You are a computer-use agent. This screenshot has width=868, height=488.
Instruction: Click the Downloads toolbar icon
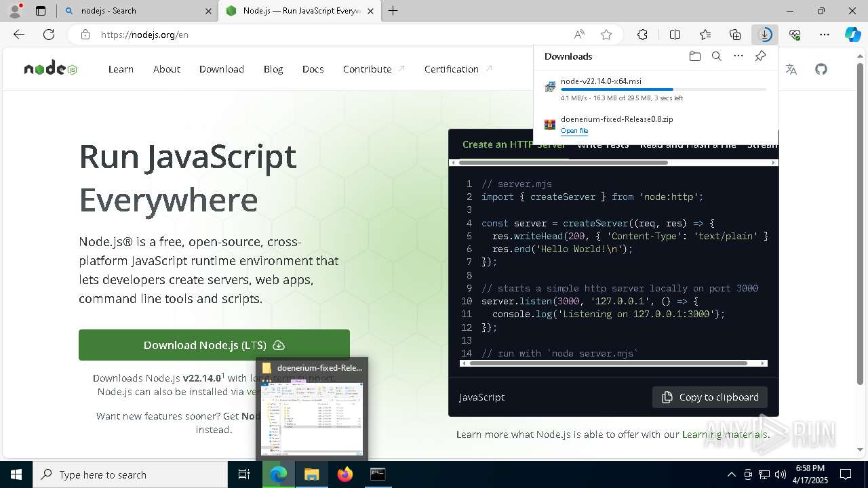tap(765, 35)
